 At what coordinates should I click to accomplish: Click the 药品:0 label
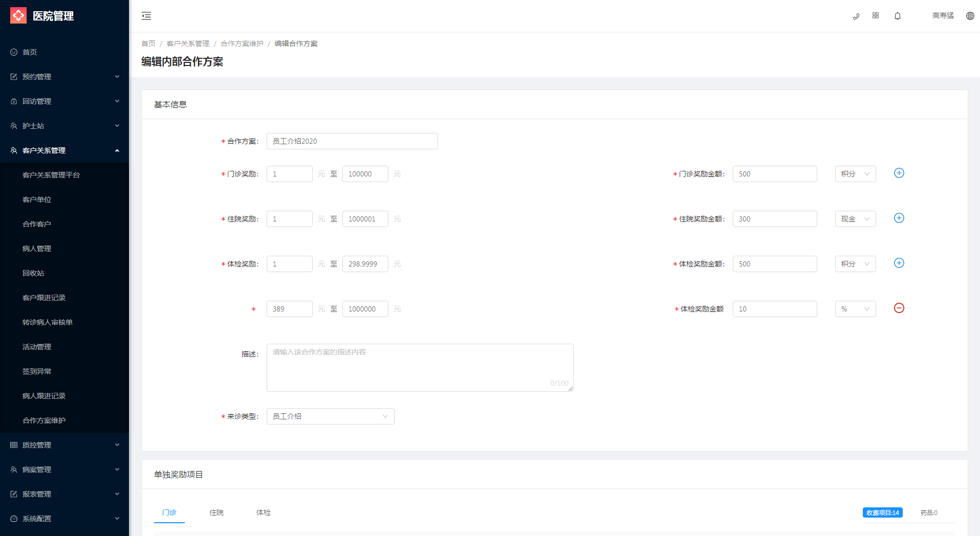[929, 512]
